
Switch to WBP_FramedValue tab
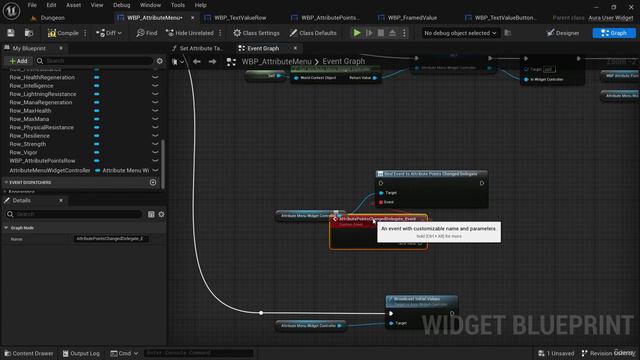(x=412, y=18)
